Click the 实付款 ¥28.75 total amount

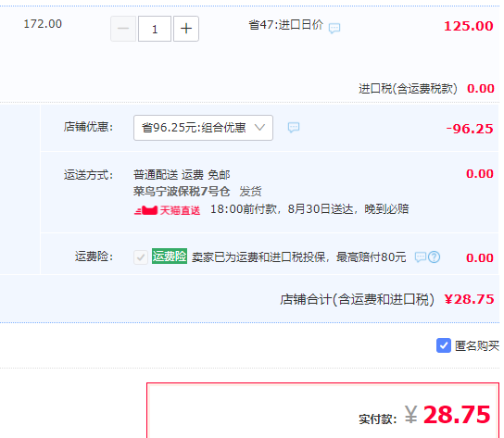tap(424, 415)
